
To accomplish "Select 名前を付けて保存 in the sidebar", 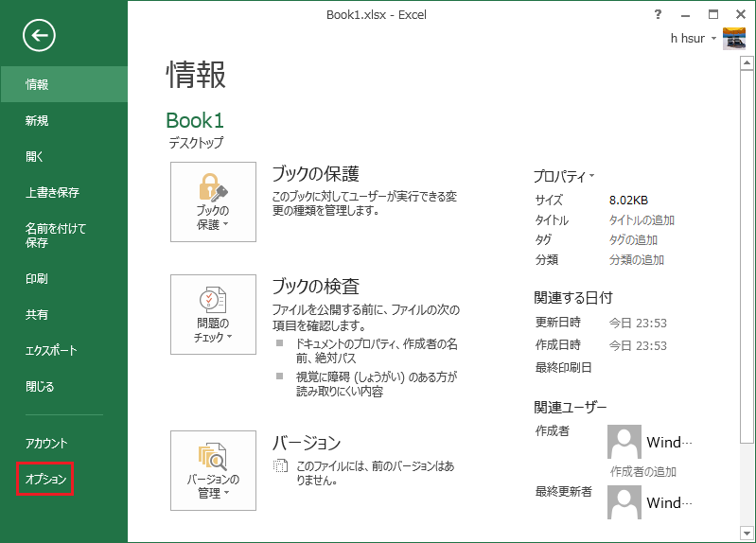I will coord(56,236).
